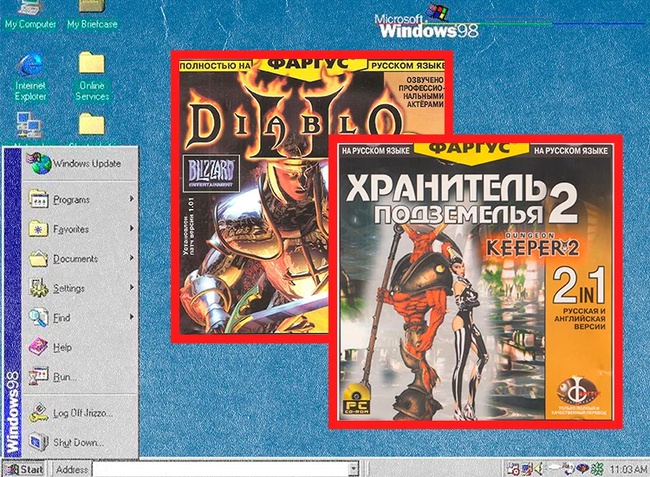Click the blue-red round tray icon

pos(583,469)
